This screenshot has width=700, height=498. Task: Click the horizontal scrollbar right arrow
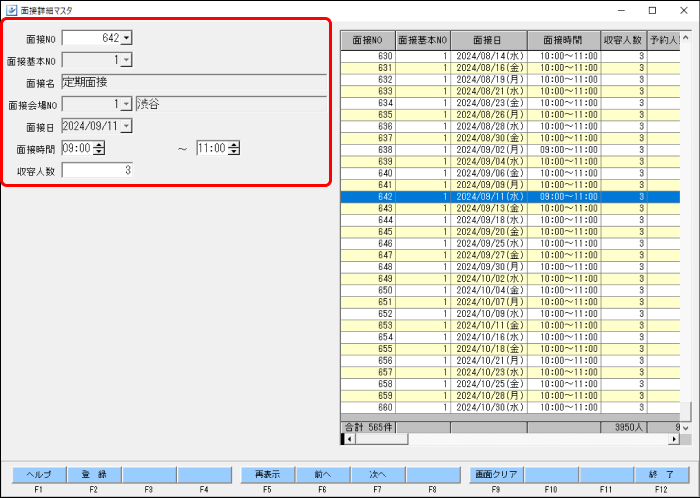[674, 440]
